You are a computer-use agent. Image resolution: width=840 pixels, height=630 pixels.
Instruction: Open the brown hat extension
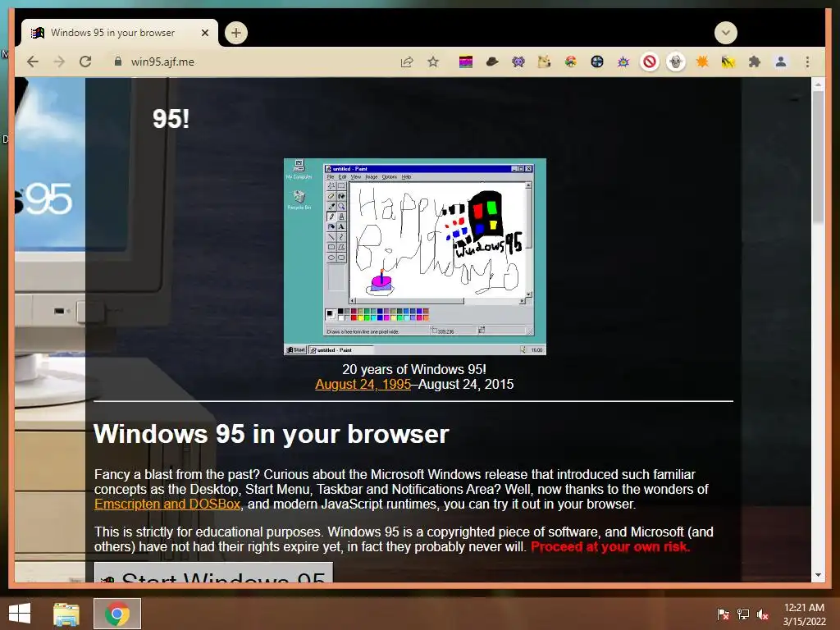pyautogui.click(x=492, y=62)
